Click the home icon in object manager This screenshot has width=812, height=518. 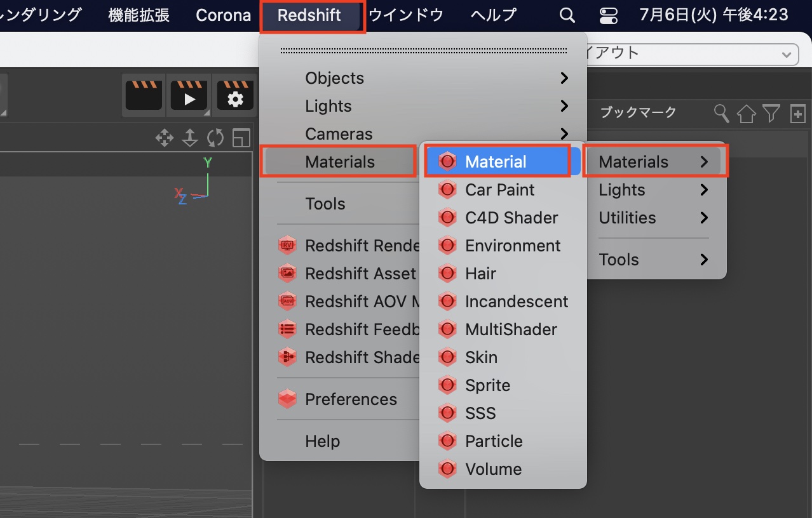point(747,114)
